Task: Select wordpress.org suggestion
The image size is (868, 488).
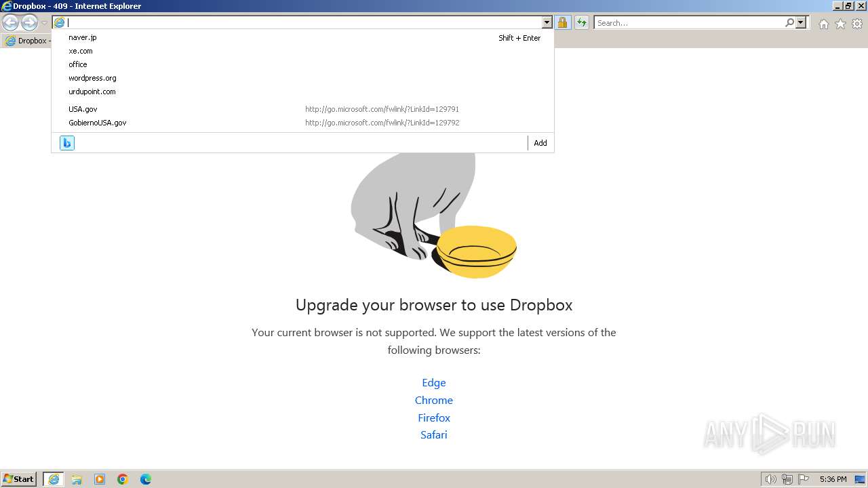Action: [302, 78]
